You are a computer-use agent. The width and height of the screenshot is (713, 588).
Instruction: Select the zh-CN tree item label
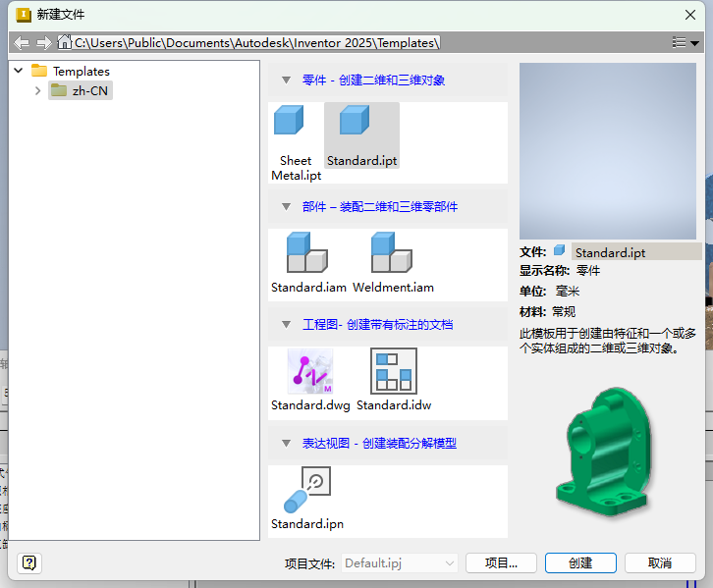[x=90, y=91]
